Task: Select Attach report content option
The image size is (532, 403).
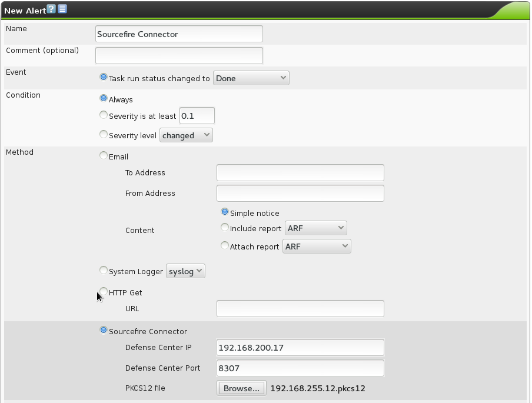Action: tap(225, 245)
